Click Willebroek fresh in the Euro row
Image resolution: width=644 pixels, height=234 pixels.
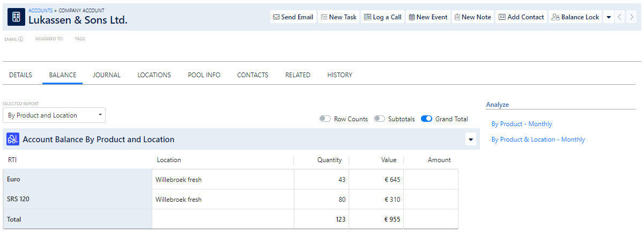pos(179,180)
